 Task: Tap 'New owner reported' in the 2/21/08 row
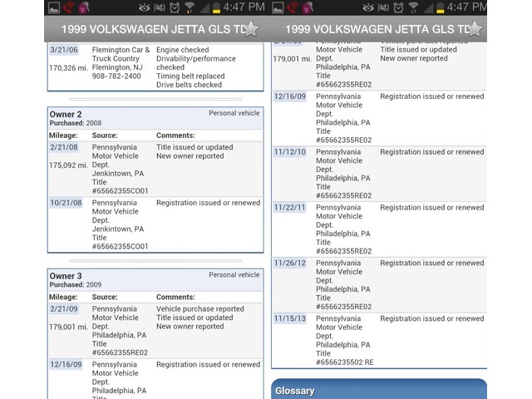click(190, 156)
